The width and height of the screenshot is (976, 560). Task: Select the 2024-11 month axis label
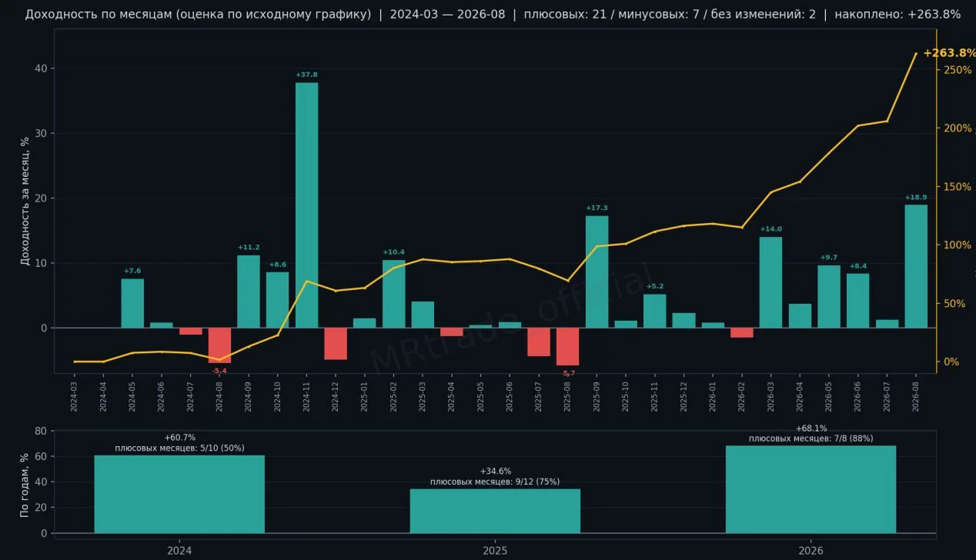(x=306, y=397)
